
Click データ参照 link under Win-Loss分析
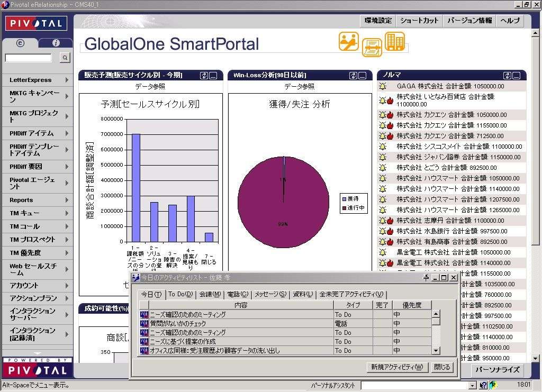point(300,86)
